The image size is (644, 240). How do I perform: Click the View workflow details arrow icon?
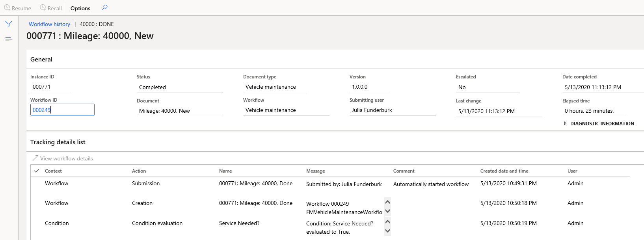point(35,158)
